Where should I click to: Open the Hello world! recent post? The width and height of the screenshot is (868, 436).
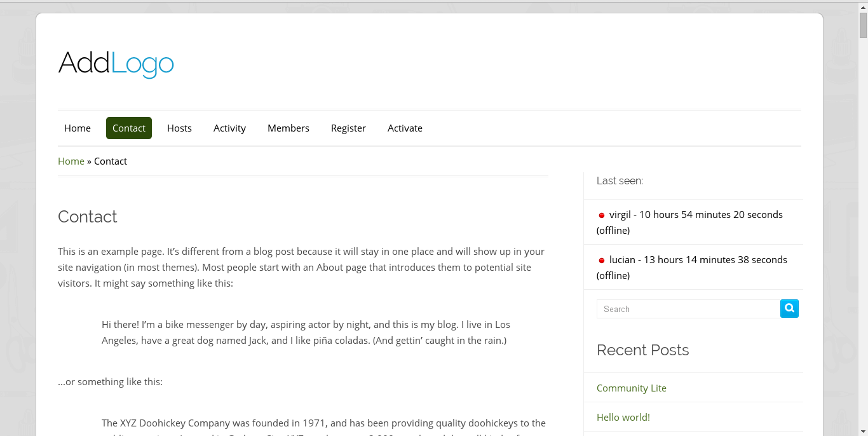tap(623, 417)
